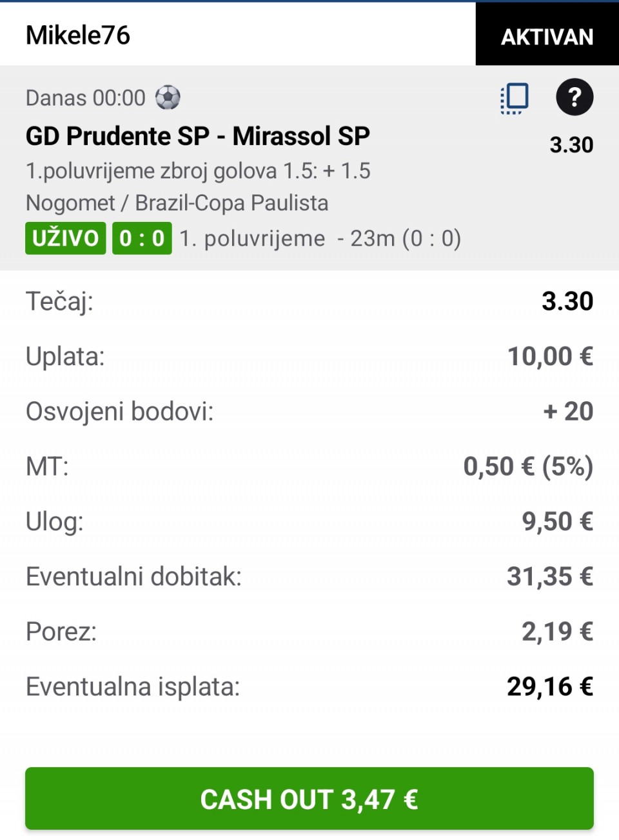Tap the Ulog 9,50 € stake value

(556, 521)
